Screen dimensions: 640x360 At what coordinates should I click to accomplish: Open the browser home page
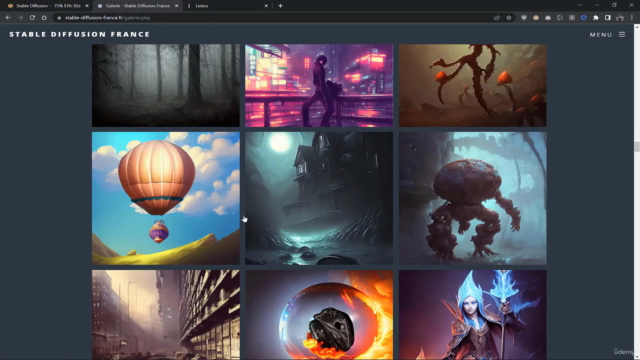coord(44,18)
